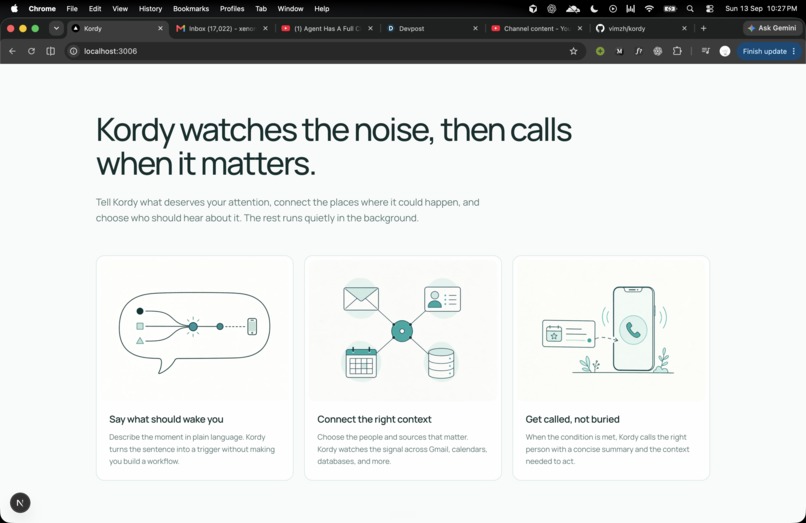Open a new tab with plus button
The width and height of the screenshot is (806, 523).
(x=703, y=28)
